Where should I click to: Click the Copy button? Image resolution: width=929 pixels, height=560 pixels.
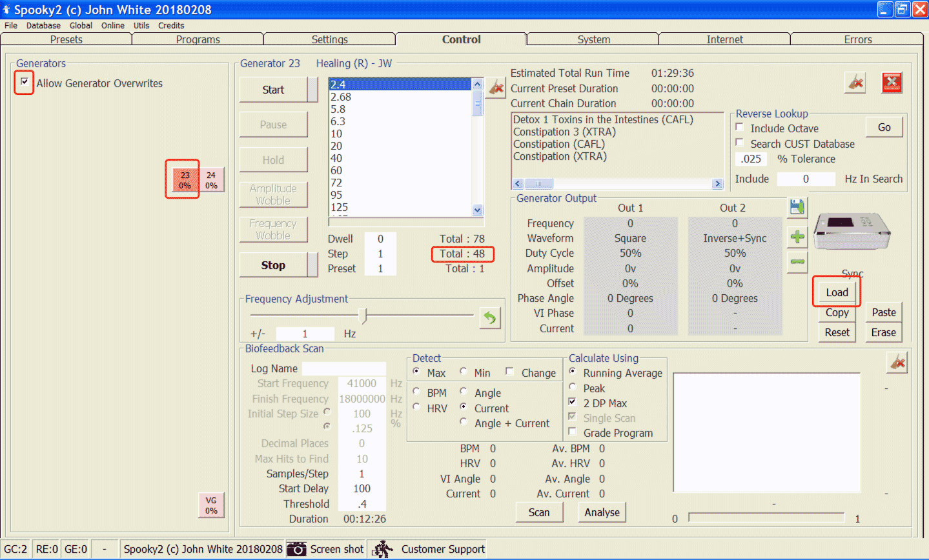click(837, 312)
